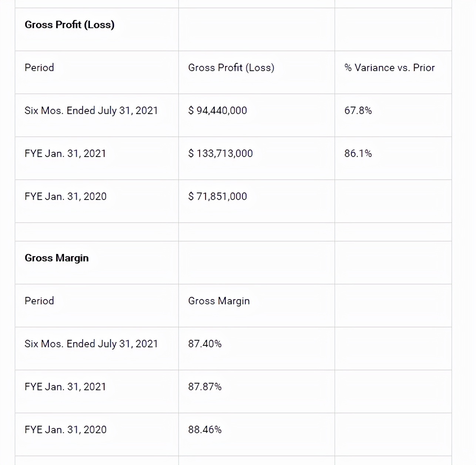Click the $94,440,000 gross profit value
The width and height of the screenshot is (476, 465).
(x=217, y=111)
